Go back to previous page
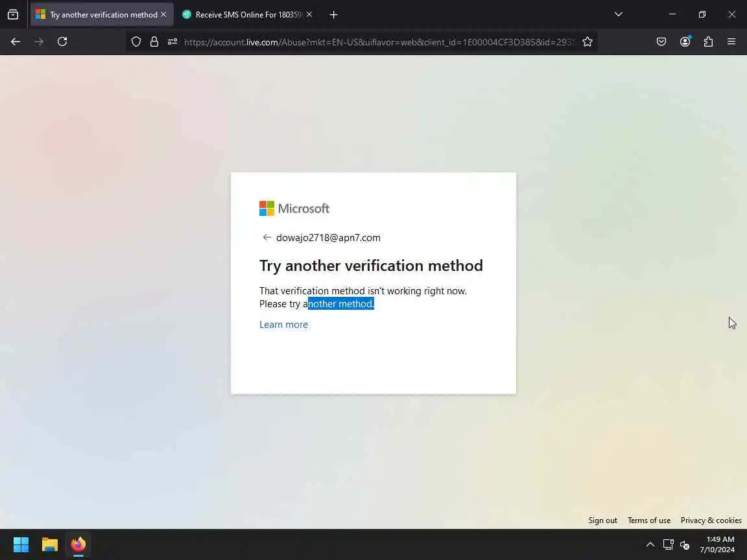Image resolution: width=747 pixels, height=560 pixels. (16, 42)
